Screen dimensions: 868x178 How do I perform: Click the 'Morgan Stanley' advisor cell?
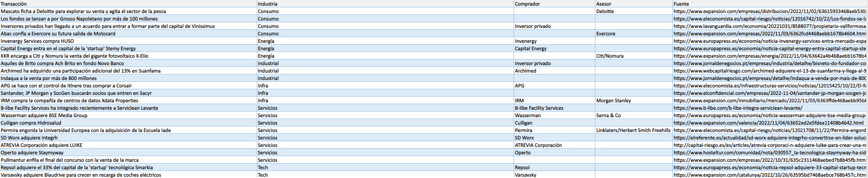[x=634, y=100]
